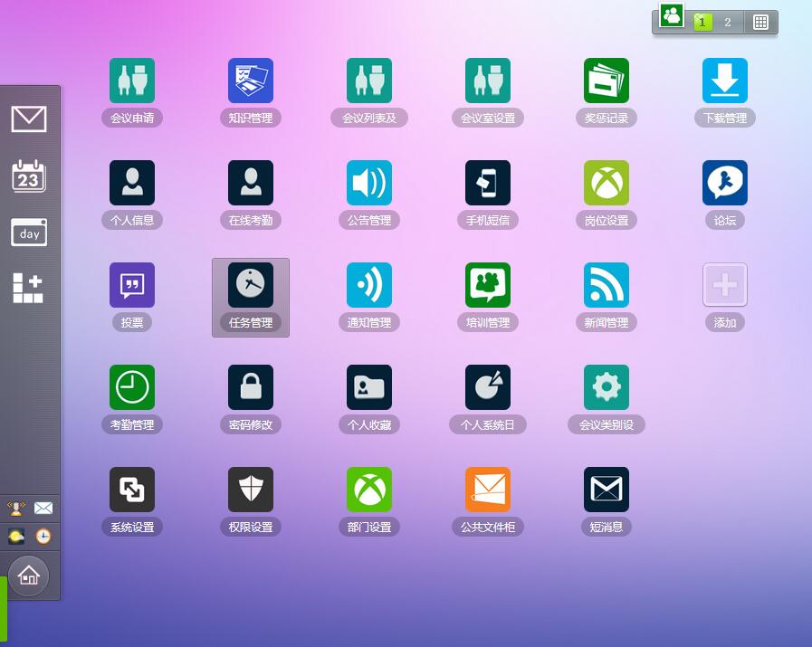
Task: Click the large mail envelope sidebar icon
Action: point(29,119)
